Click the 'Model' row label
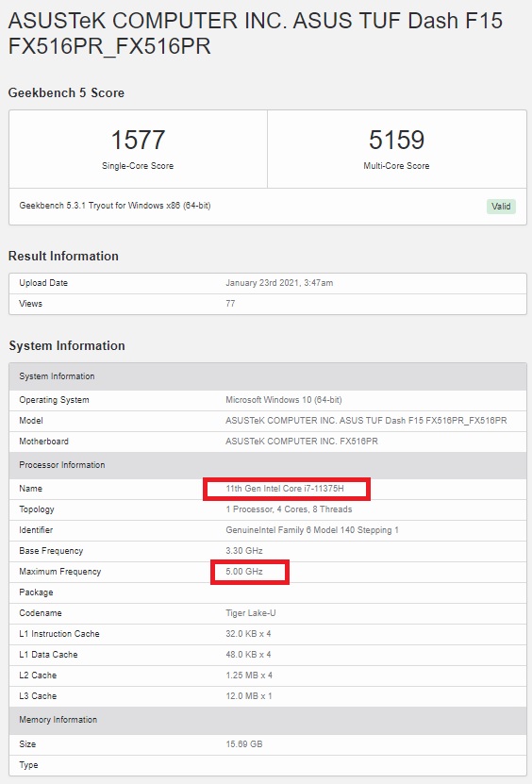Screen dimensions: 532x784 pos(31,421)
